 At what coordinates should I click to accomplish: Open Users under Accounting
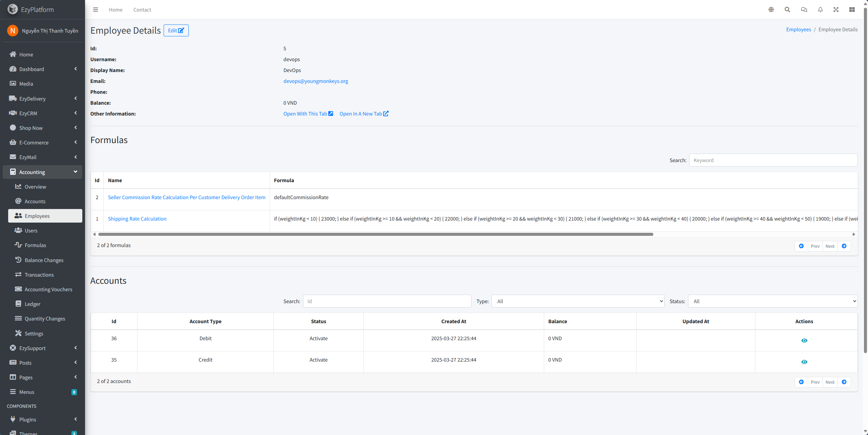(45, 230)
